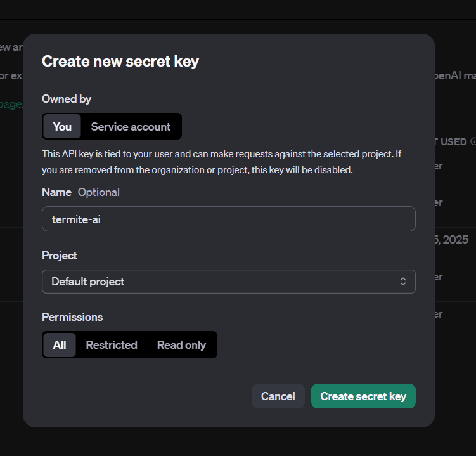The width and height of the screenshot is (476, 456).
Task: Switch ownership to Service account
Action: coord(131,127)
